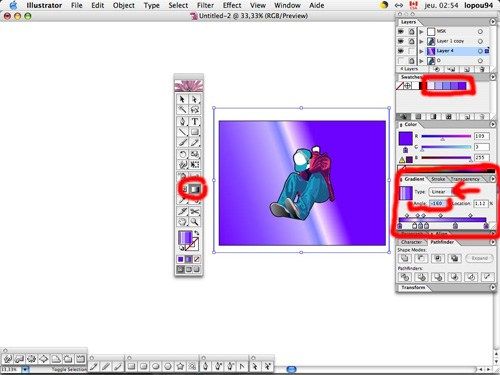This screenshot has height=375, width=500.
Task: Click the Delete Selection trash in Layers panel
Action: [482, 69]
